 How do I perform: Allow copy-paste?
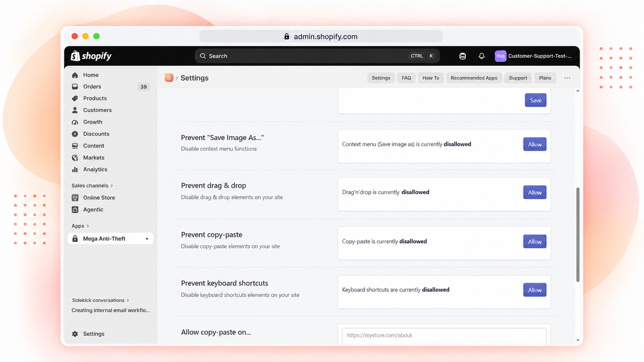(x=535, y=242)
